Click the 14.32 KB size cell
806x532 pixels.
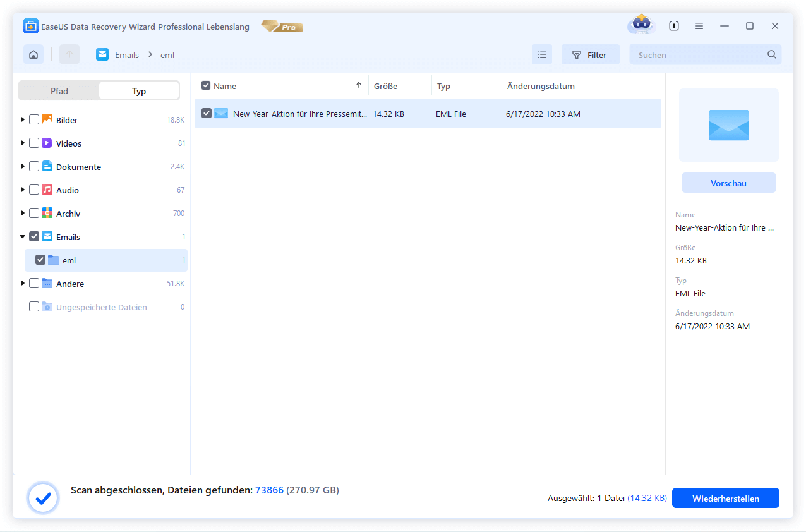tap(388, 114)
